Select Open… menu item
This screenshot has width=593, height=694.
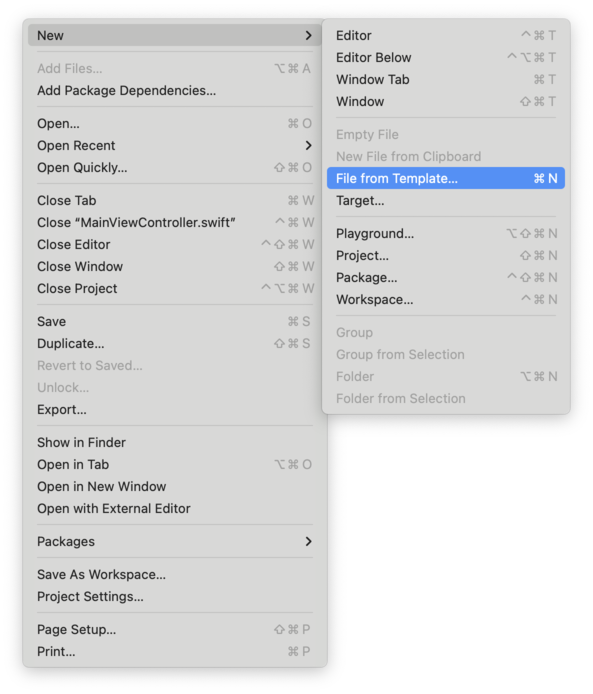click(x=175, y=123)
